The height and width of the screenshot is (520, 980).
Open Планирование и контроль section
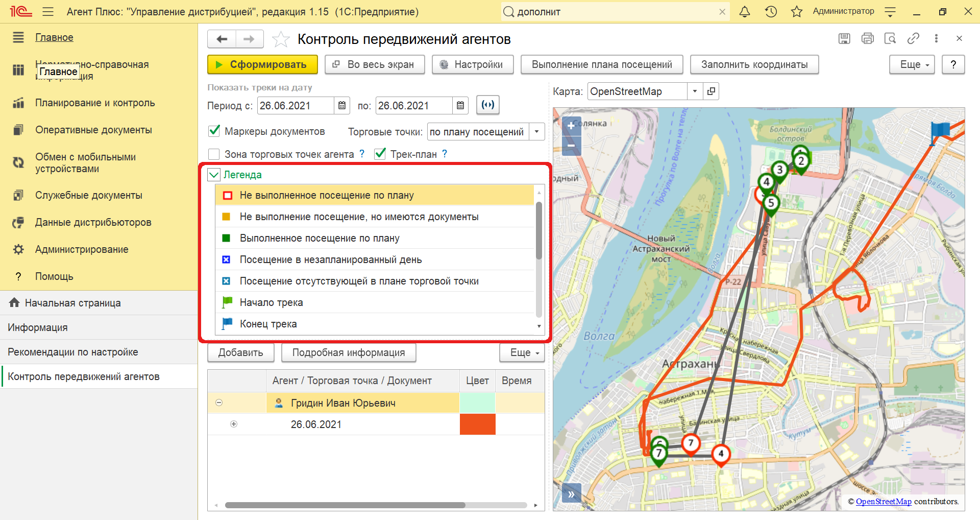coord(95,103)
